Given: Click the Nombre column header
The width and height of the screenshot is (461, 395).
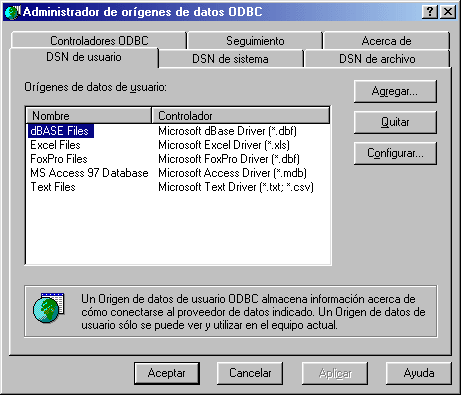Looking at the screenshot, I should (x=89, y=116).
